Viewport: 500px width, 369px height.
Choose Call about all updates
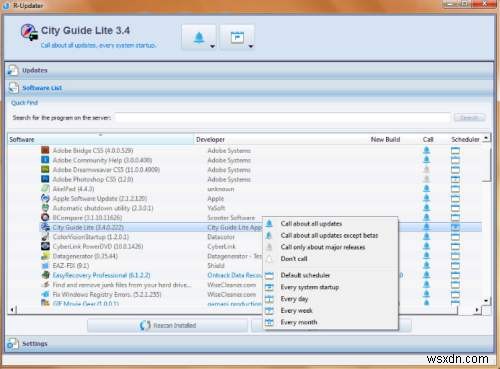point(330,224)
